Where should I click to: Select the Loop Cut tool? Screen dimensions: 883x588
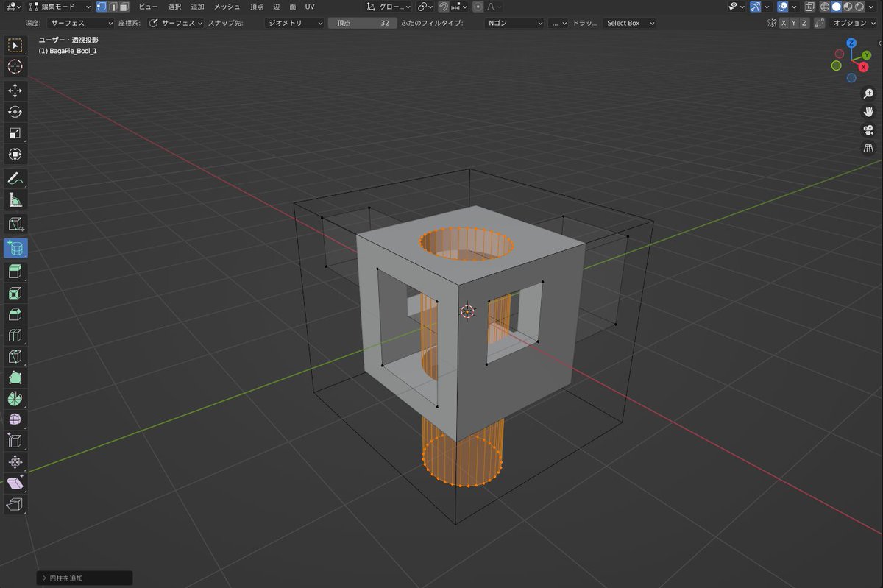click(x=15, y=336)
